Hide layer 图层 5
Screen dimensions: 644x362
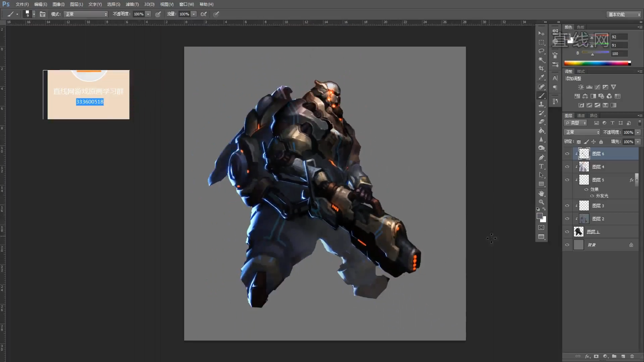[567, 180]
